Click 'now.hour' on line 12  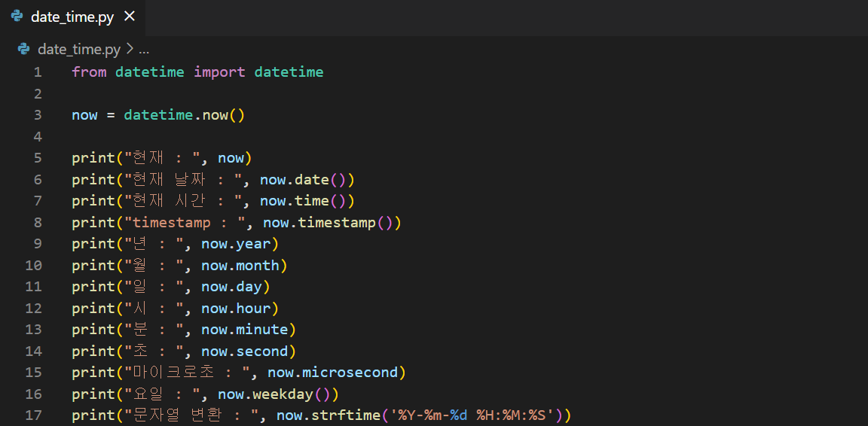(x=236, y=308)
